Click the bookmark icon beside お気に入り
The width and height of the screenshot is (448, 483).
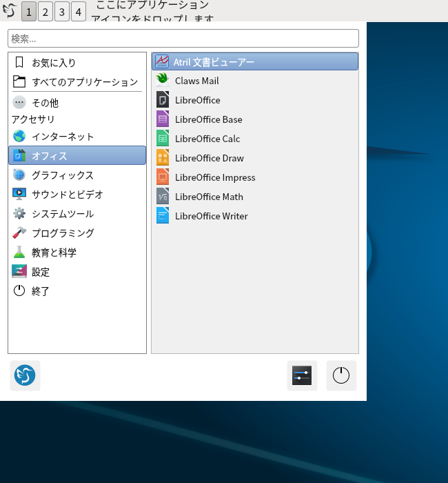pos(19,62)
